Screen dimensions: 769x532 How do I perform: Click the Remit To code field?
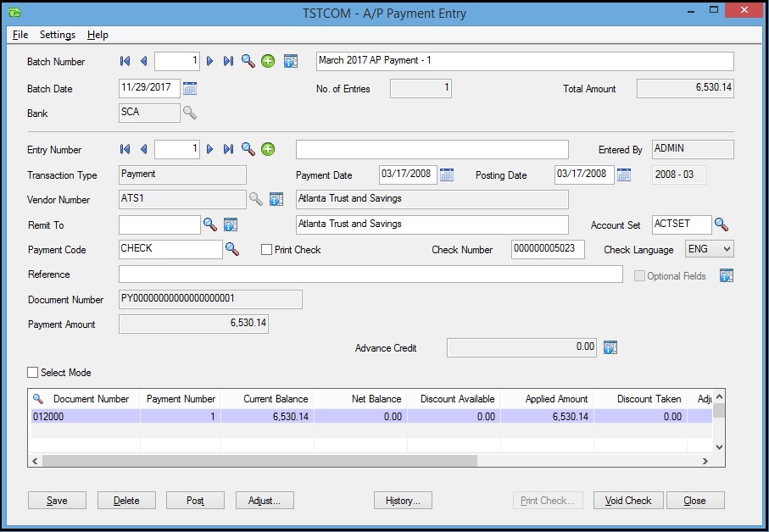[159, 224]
